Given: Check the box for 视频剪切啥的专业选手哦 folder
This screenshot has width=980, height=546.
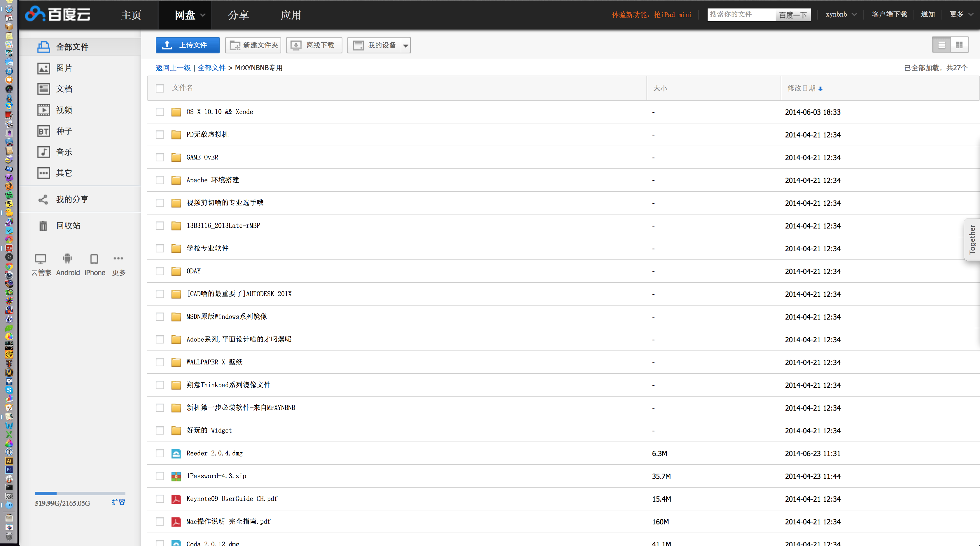Looking at the screenshot, I should [160, 203].
